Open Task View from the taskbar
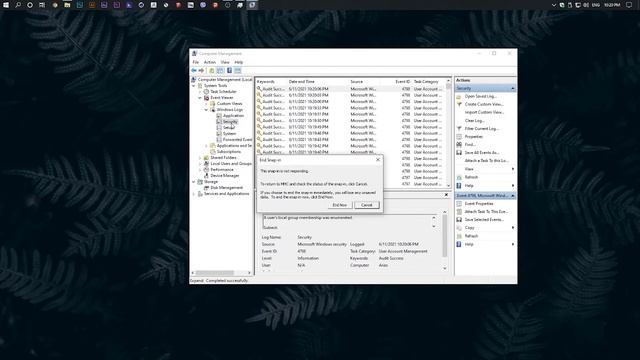 [x=42, y=5]
